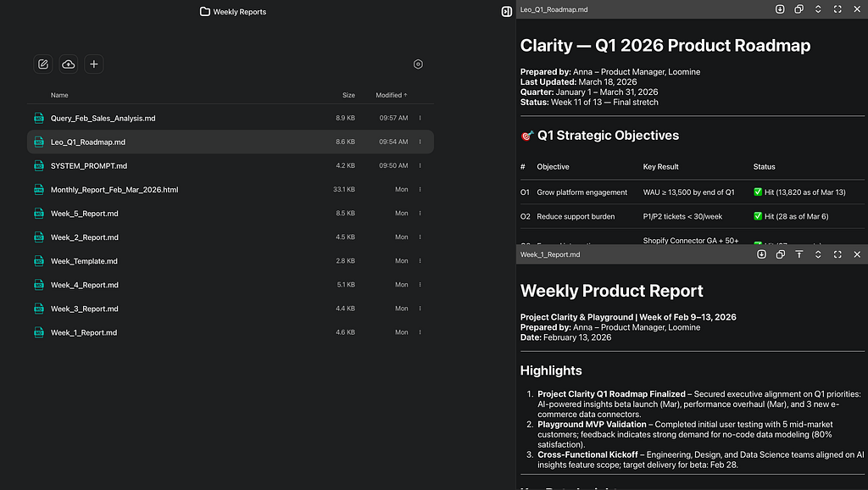868x490 pixels.
Task: Click 'Grow platform engagement' objective cell
Action: point(581,192)
